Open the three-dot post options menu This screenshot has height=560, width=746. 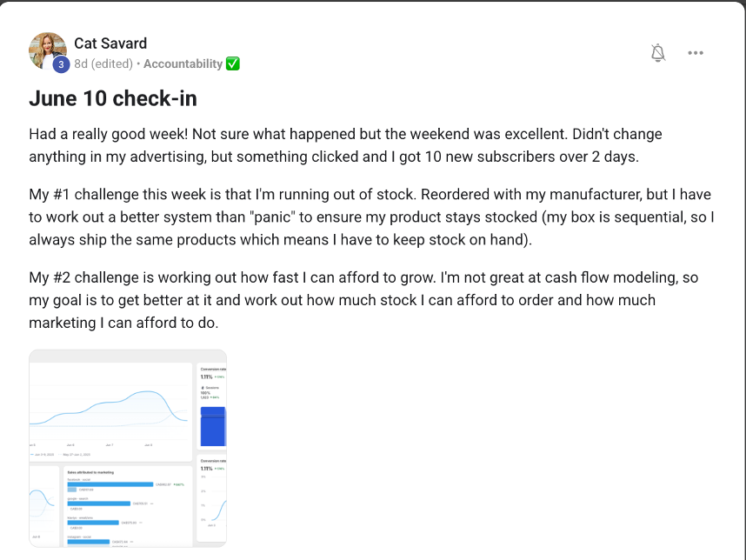pyautogui.click(x=696, y=53)
